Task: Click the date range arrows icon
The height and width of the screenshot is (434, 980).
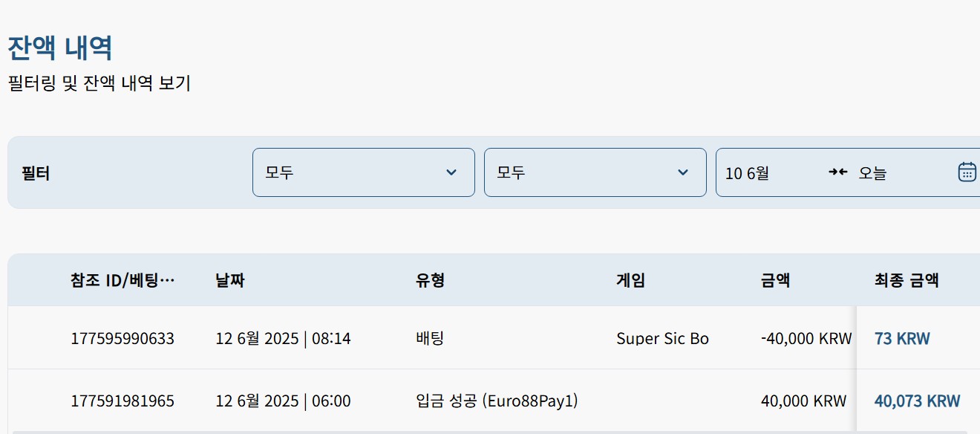Action: pos(837,172)
